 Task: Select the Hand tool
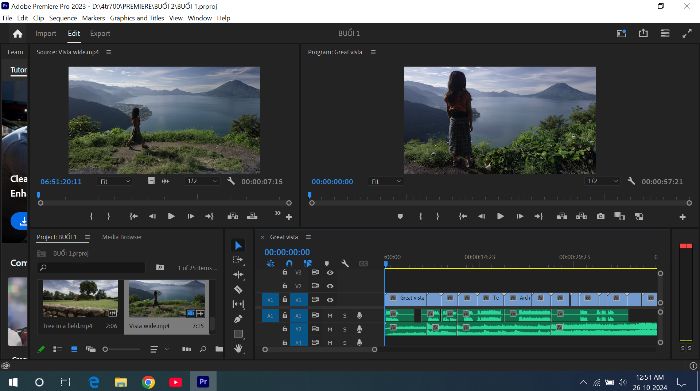[238, 348]
